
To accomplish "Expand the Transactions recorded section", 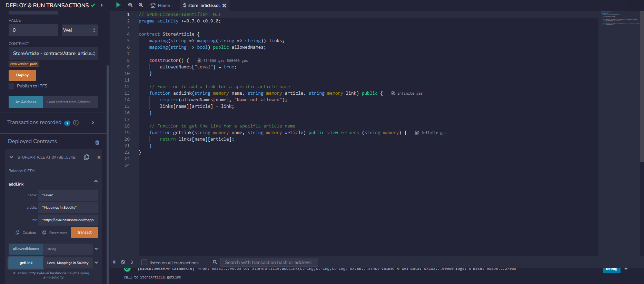I will tap(93, 123).
